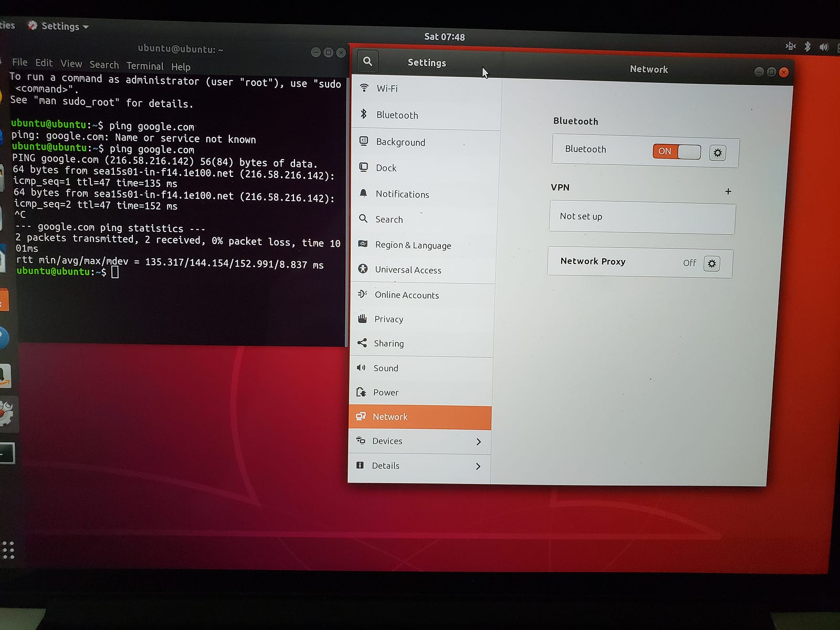The height and width of the screenshot is (630, 840).
Task: Click the volume indicator in top bar
Action: (824, 47)
